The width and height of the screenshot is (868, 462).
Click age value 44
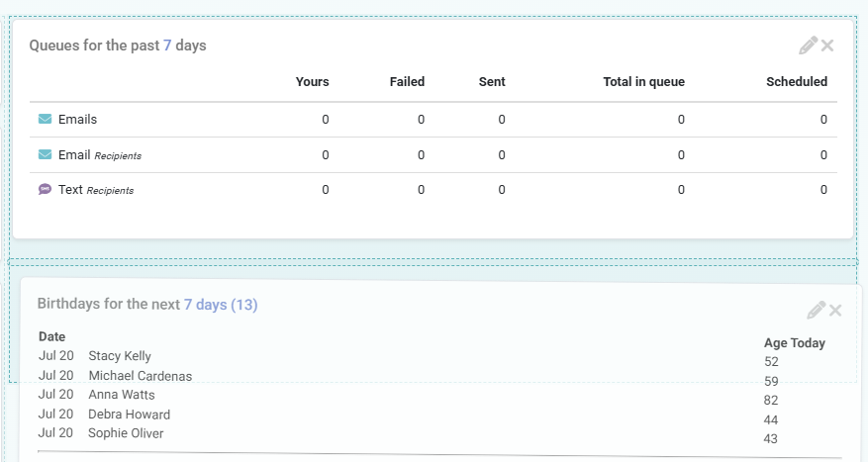(x=771, y=419)
